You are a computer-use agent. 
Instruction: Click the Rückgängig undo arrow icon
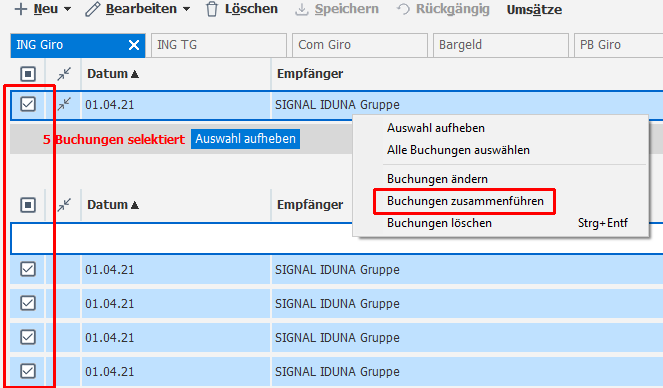(x=403, y=9)
